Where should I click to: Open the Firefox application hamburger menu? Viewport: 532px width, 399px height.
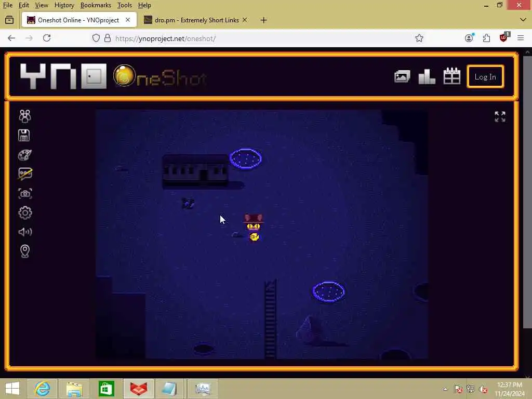521,38
